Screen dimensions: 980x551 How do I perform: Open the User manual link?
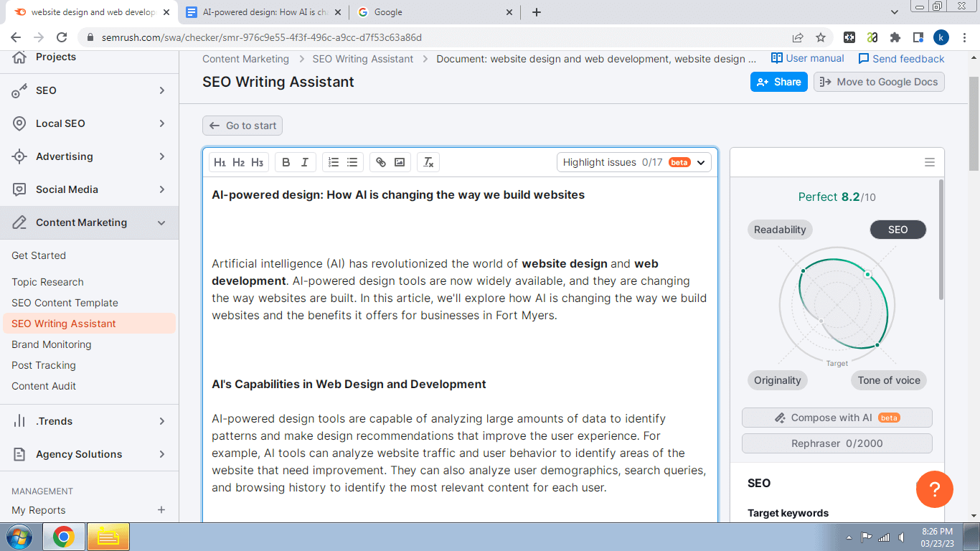coord(808,58)
